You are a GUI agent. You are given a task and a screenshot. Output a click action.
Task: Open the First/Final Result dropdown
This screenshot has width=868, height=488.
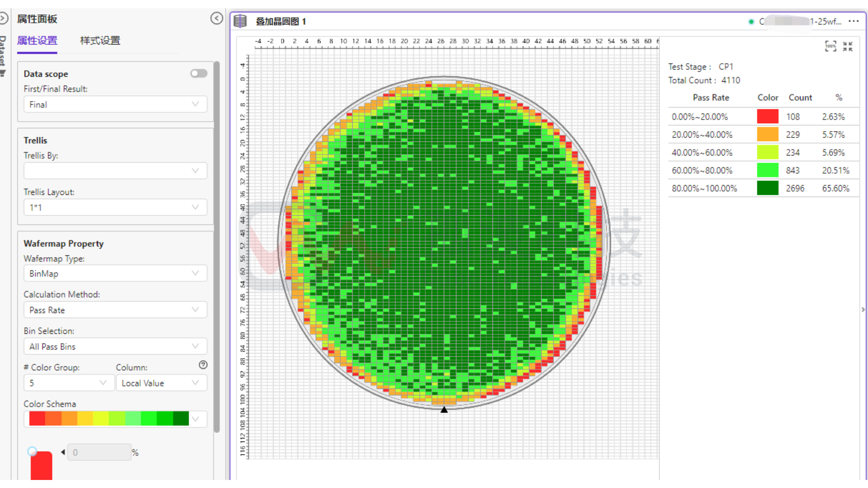tap(115, 104)
